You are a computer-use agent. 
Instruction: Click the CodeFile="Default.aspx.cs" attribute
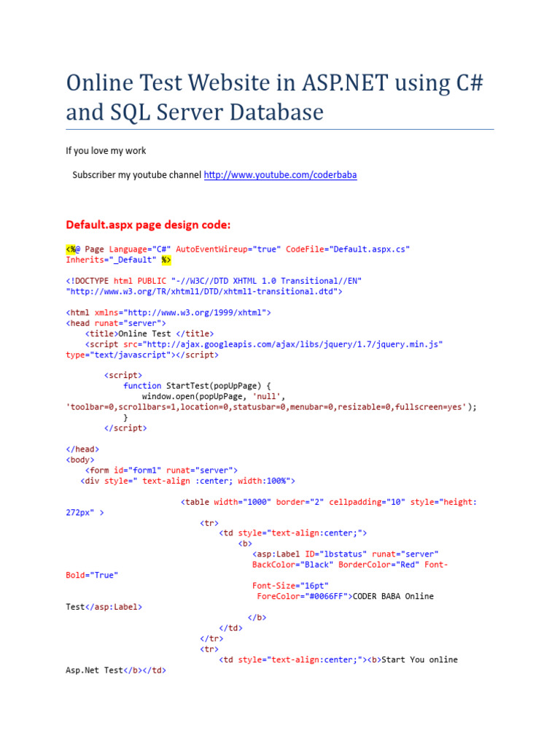tap(348, 249)
